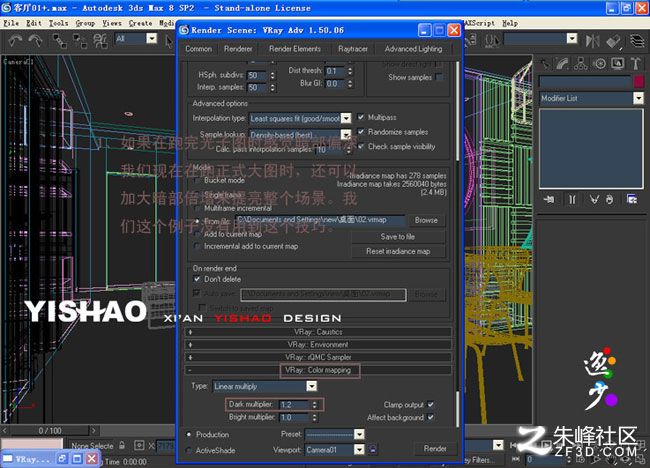Switch to the Renderer tab
Viewport: 650px width, 468px height.
point(238,49)
